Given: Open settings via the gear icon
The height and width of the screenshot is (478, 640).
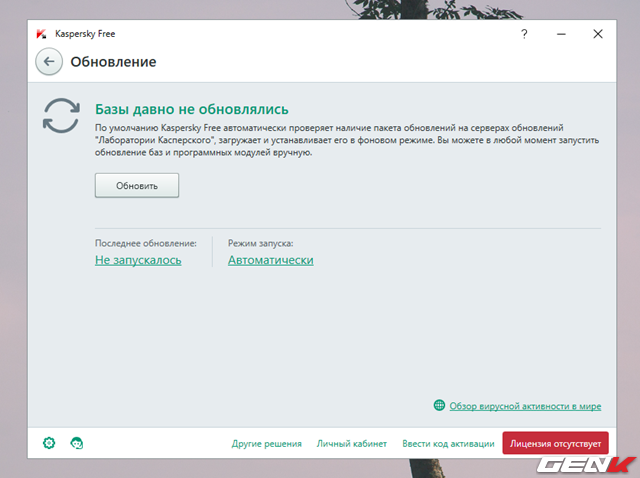Looking at the screenshot, I should click(x=49, y=442).
